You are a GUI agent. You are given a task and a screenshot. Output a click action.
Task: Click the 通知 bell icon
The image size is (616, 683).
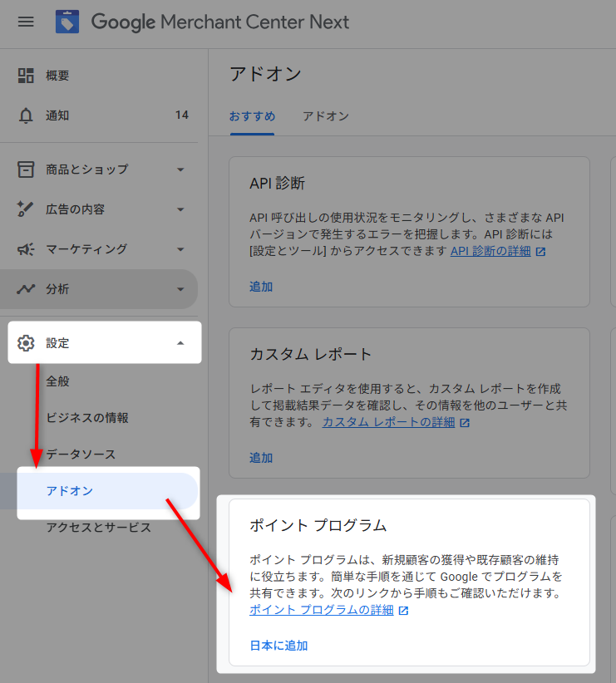point(26,115)
